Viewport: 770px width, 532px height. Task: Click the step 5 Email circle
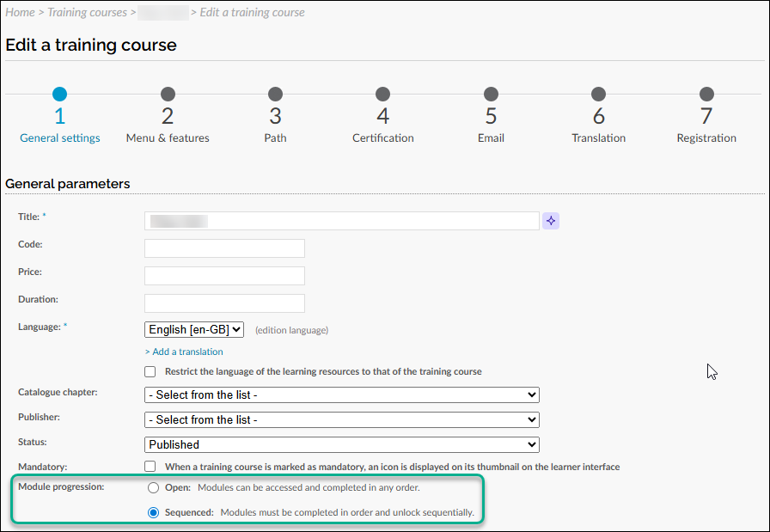(x=491, y=95)
